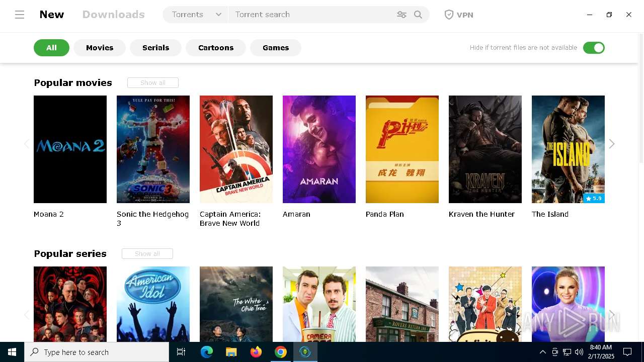
Task: Open the Panda Plan poster
Action: pos(402,149)
